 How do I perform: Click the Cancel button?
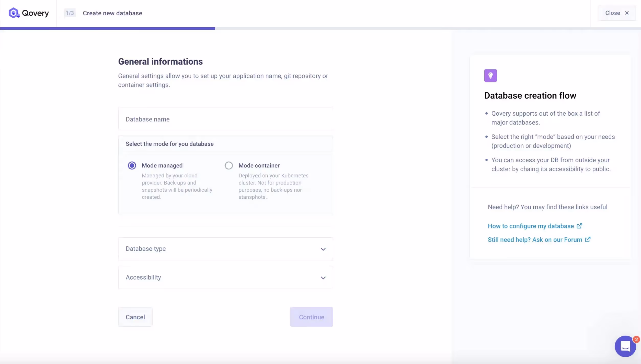(135, 317)
